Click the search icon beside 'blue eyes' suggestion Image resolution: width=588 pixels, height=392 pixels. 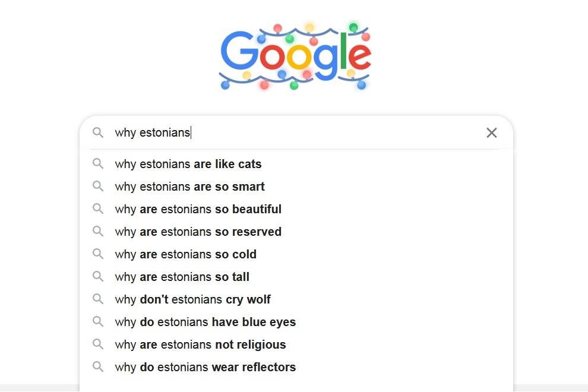98,321
